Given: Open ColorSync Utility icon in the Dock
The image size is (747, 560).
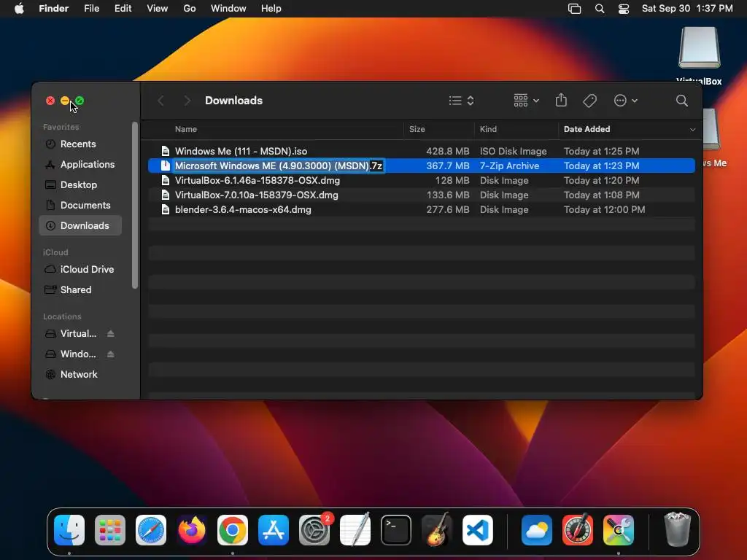Looking at the screenshot, I should coord(619,530).
